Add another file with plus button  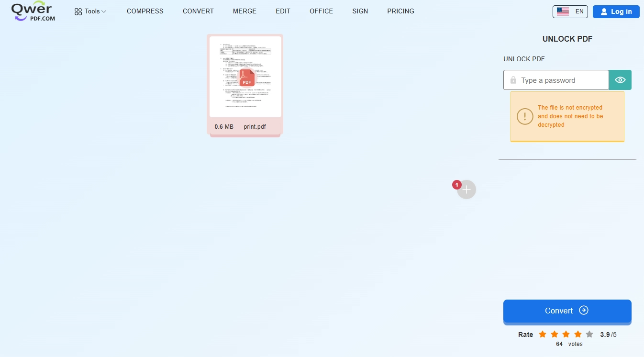(466, 190)
